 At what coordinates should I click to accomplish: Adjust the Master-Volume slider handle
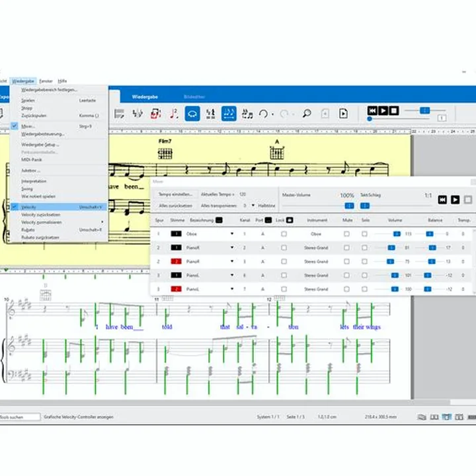pyautogui.click(x=350, y=206)
